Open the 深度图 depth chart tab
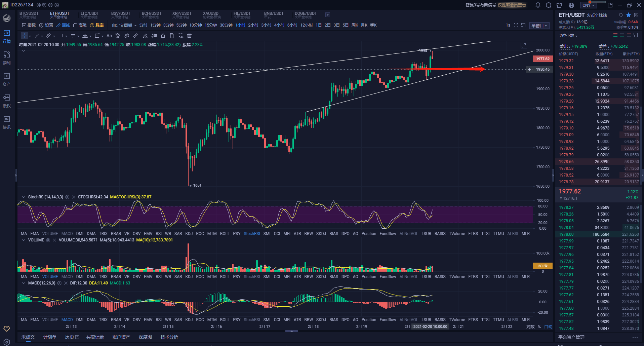Viewport: 644px width, 346px height. [145, 337]
